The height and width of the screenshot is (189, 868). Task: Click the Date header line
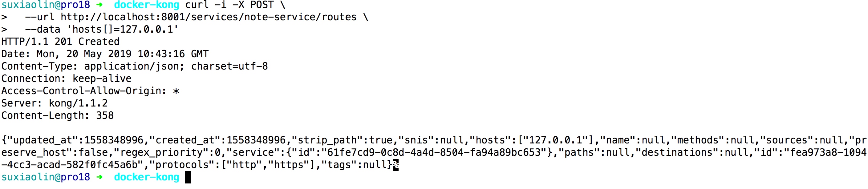105,54
